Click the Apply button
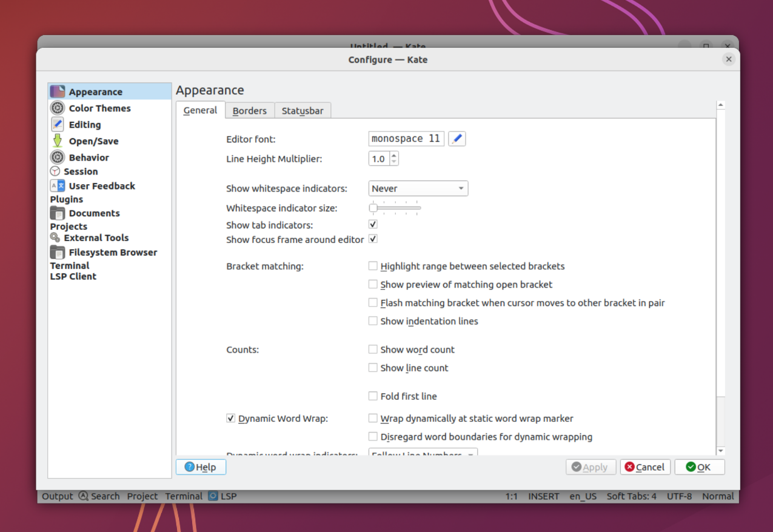 591,467
